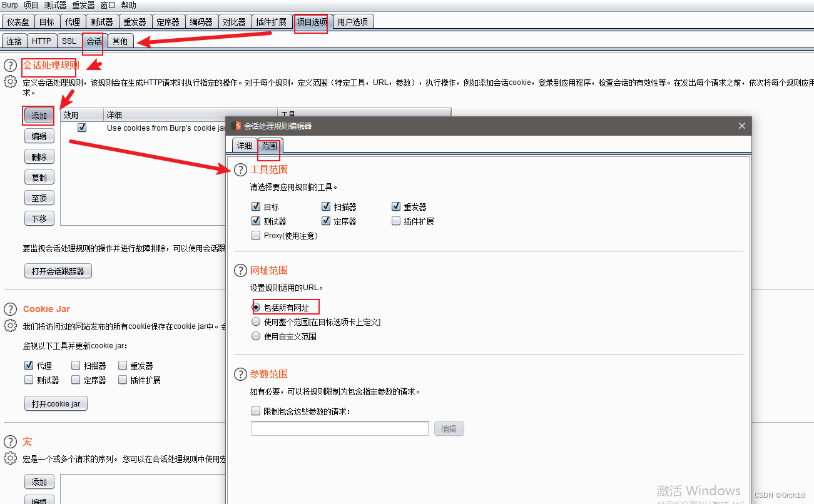Open help icon for 工具范围 in dialog

coord(240,170)
